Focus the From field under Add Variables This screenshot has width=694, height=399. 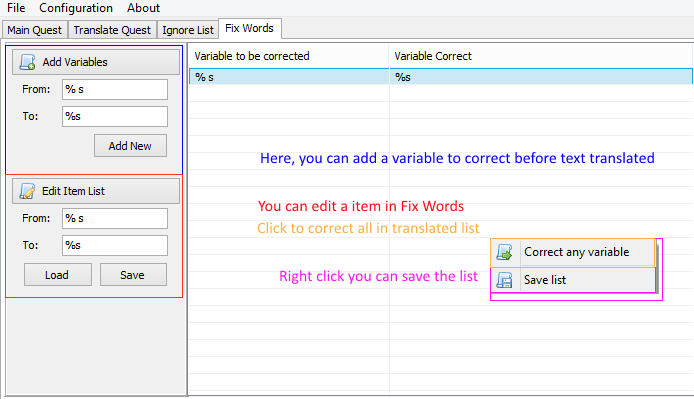(115, 89)
